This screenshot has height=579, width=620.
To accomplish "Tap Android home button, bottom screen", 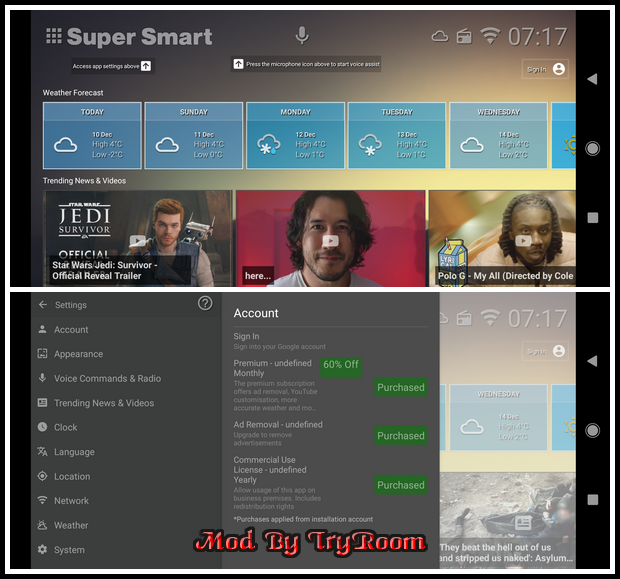I will (x=592, y=430).
